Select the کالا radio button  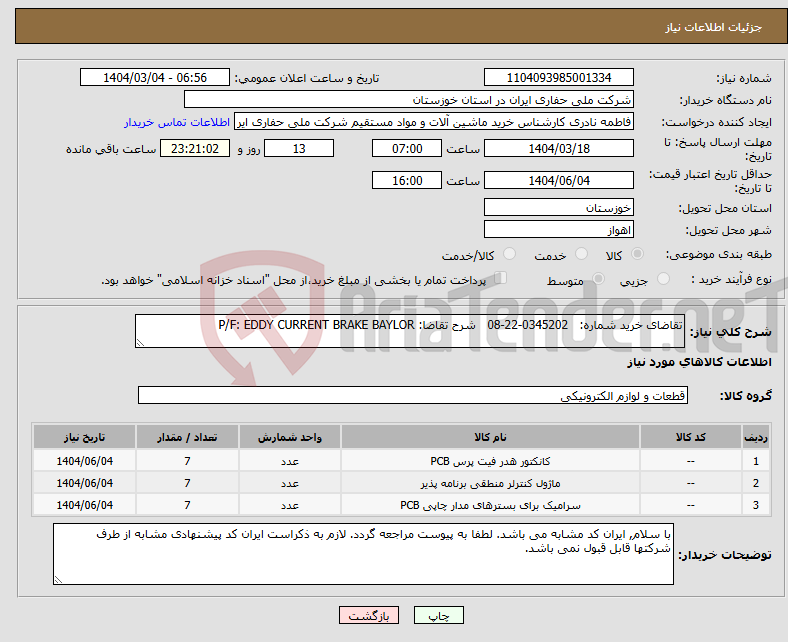tap(637, 254)
